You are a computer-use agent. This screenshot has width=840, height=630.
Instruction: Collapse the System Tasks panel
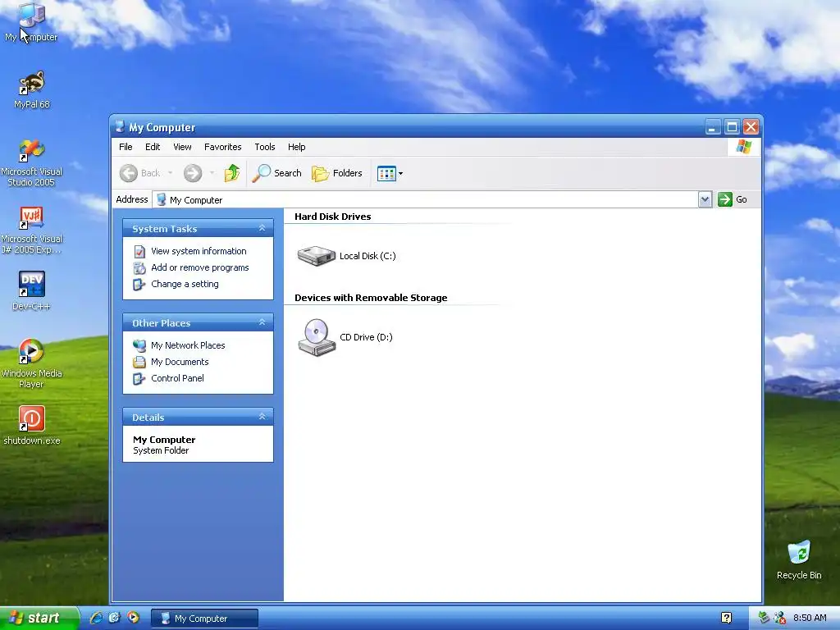[x=262, y=228]
